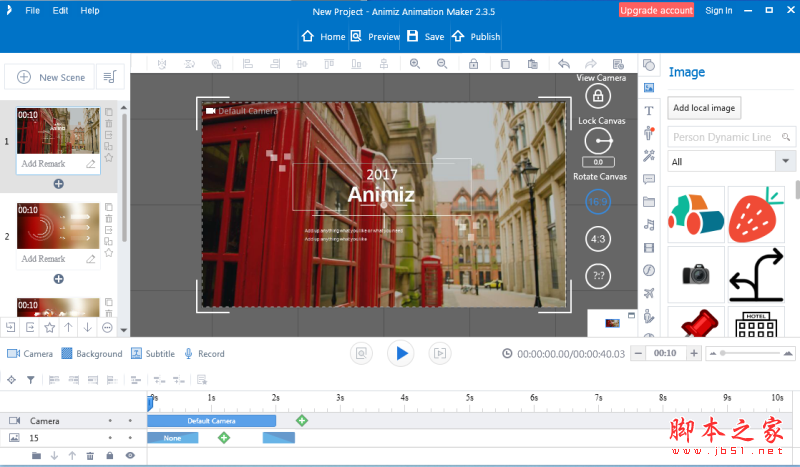This screenshot has width=800, height=467.
Task: Open the airplane icon tool in sidebar
Action: pos(649,293)
